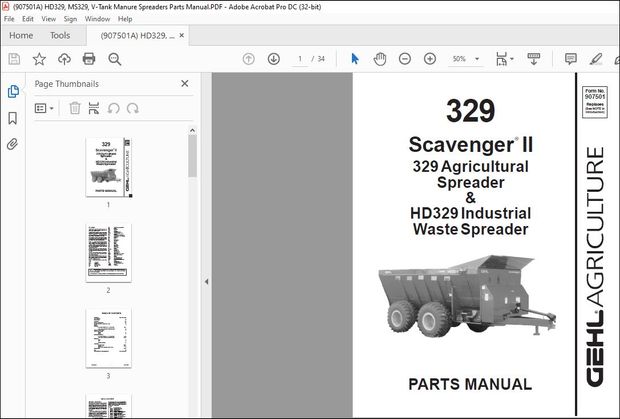Close the (907501A) HD329 document tab
The image size is (620, 419).
[181, 36]
